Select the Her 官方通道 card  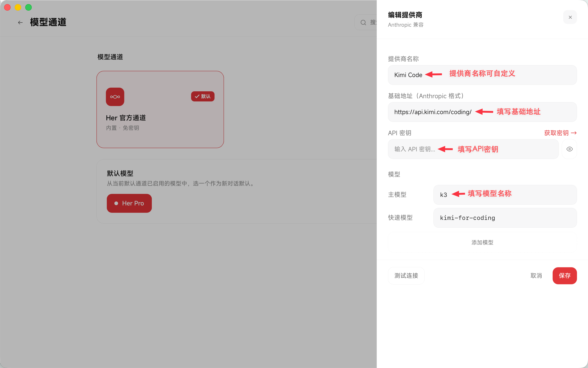160,109
